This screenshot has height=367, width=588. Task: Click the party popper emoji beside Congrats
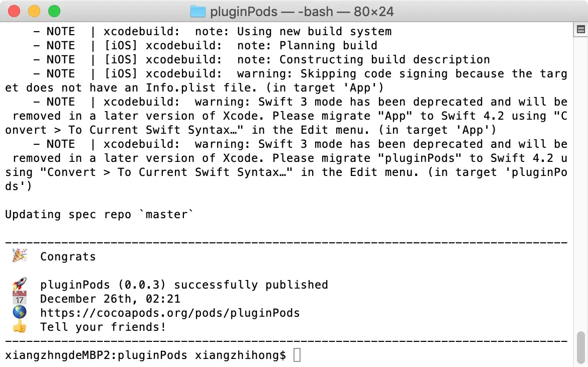[x=20, y=256]
